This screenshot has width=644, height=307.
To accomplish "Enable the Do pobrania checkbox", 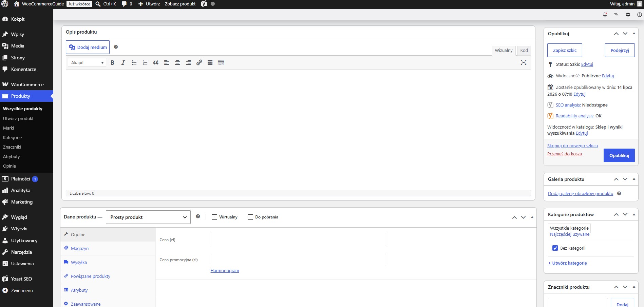I will click(x=250, y=217).
